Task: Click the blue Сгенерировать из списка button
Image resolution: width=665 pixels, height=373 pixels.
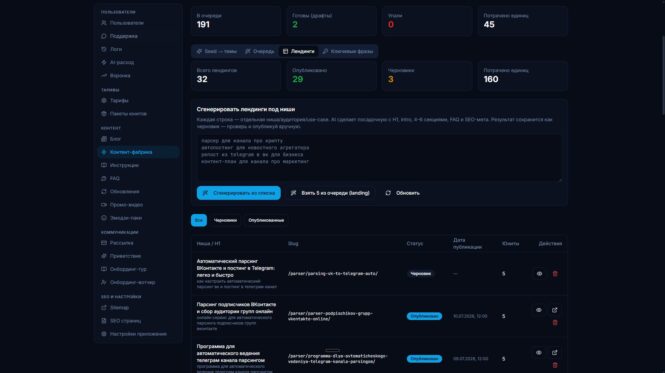Action: 238,193
